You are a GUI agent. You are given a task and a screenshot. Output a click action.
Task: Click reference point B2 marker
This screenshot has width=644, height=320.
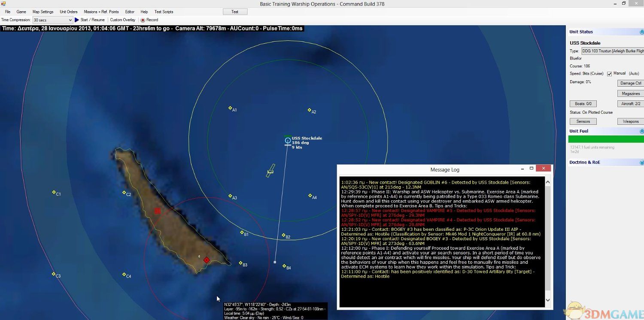[x=283, y=235]
